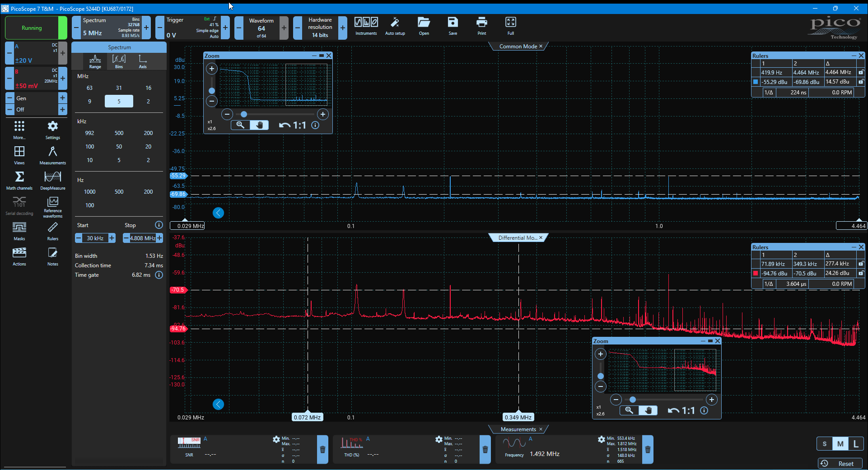Viewport: 868px width, 470px height.
Task: Select the Differential Mode view tab
Action: coord(518,238)
